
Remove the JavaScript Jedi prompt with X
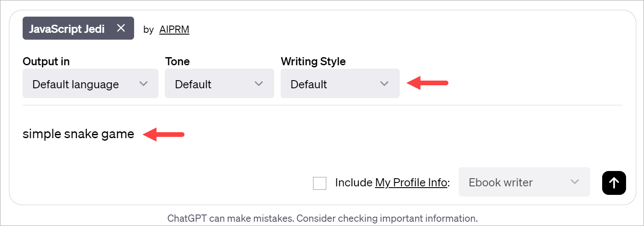tap(121, 28)
